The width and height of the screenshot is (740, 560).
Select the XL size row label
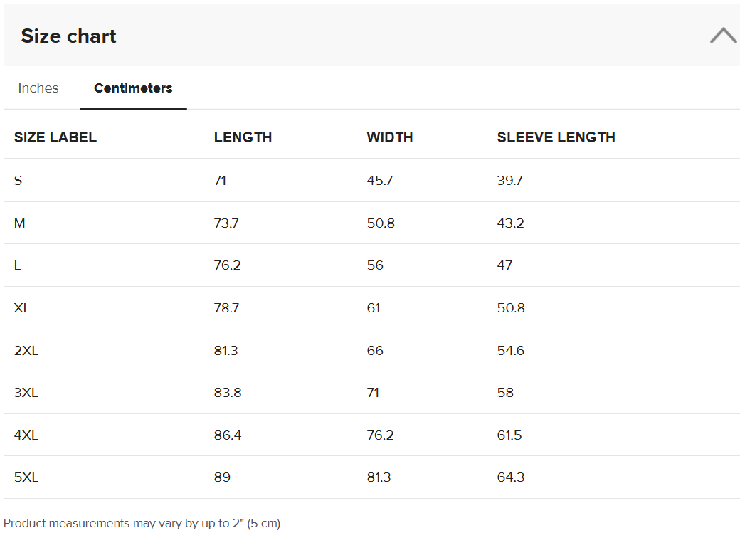tap(22, 308)
